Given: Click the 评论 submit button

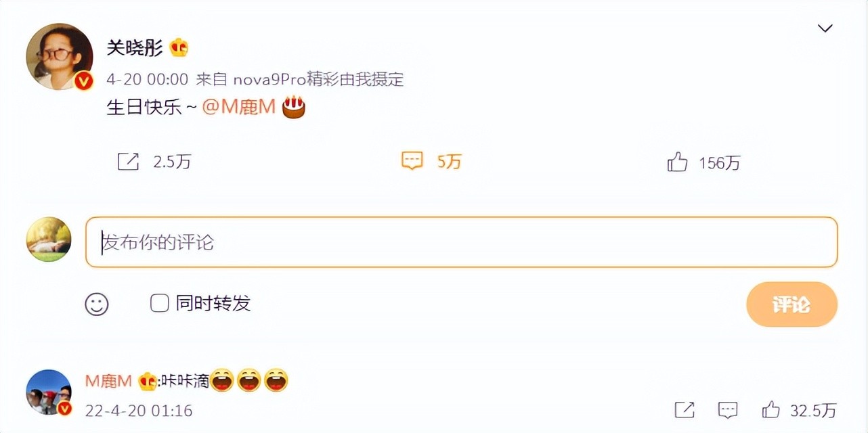Looking at the screenshot, I should point(791,304).
